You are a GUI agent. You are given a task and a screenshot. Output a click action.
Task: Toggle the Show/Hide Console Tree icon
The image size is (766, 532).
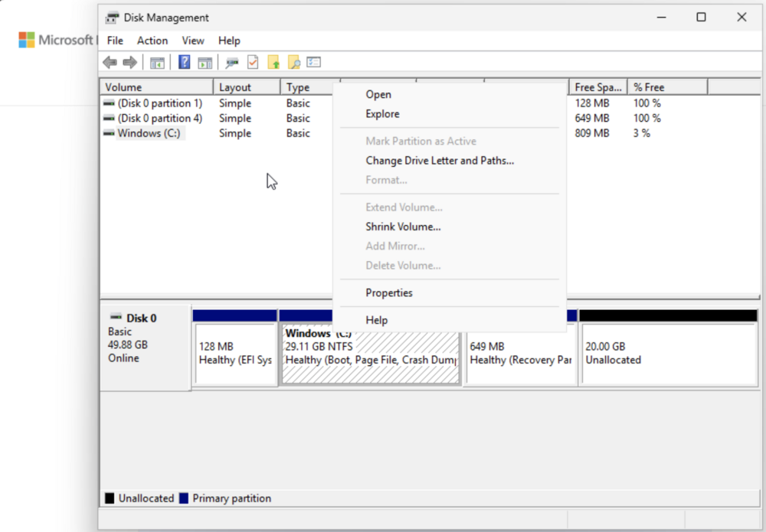(x=157, y=63)
